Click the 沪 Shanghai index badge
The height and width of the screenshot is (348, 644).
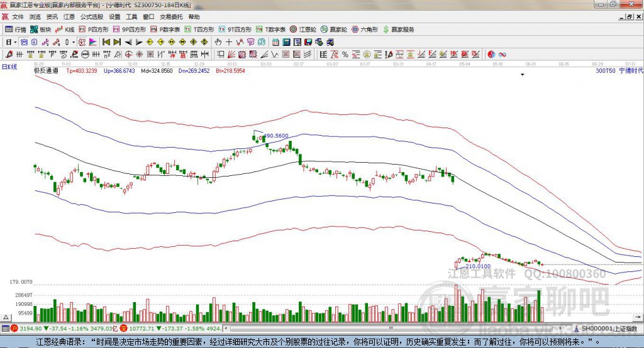click(x=14, y=329)
